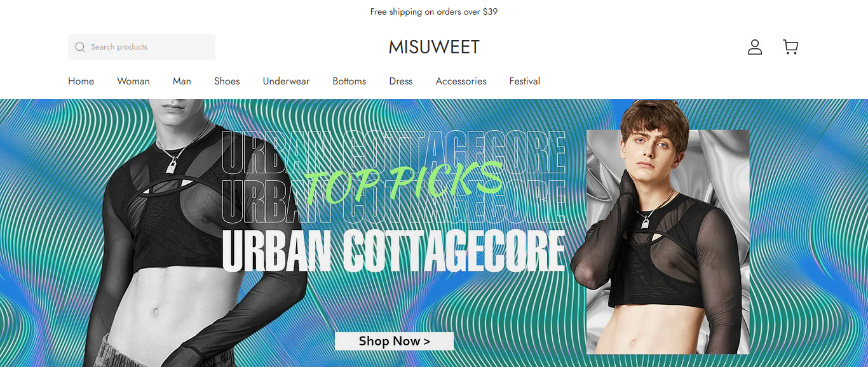
Task: Open the Woman category
Action: [133, 81]
